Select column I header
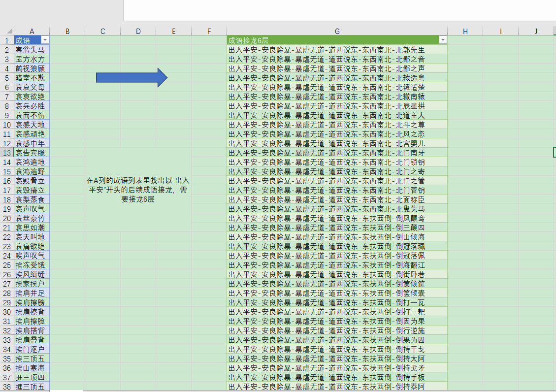The image size is (556, 392). [x=500, y=31]
